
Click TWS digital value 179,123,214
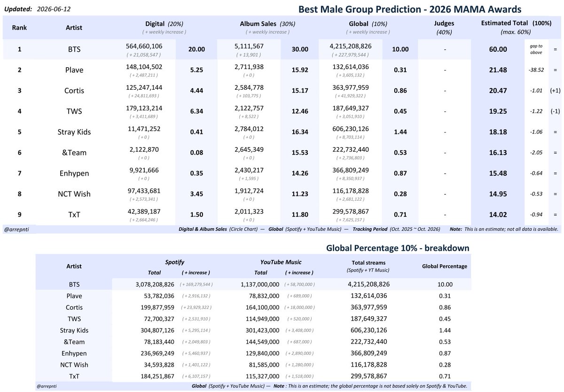point(144,108)
